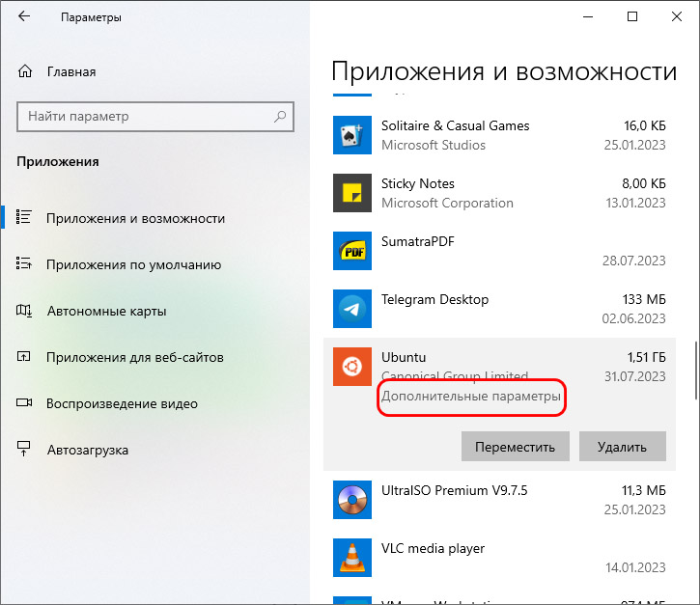
Task: Click the Автономные карты map icon
Action: click(x=24, y=311)
